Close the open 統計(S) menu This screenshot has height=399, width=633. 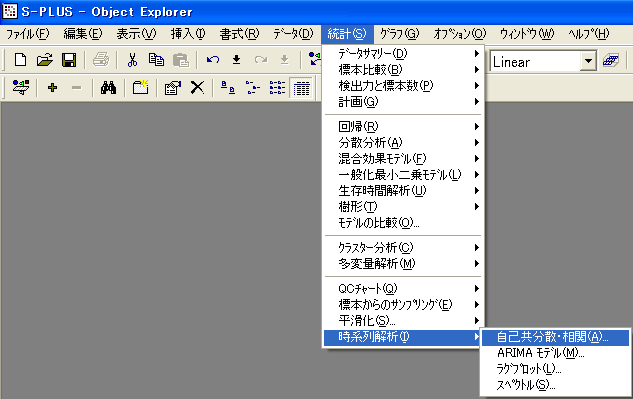click(347, 34)
